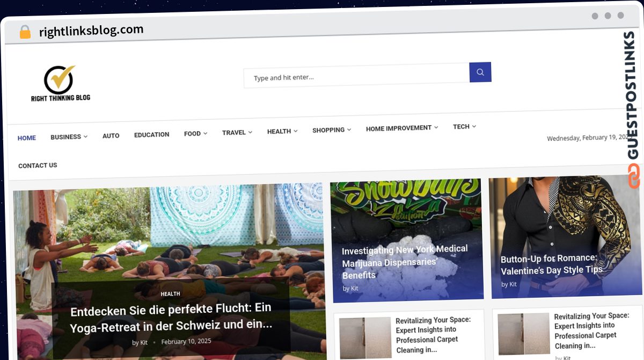Open the Right Thinking Blog logo
Viewport: 644px width, 360px height.
tap(61, 84)
